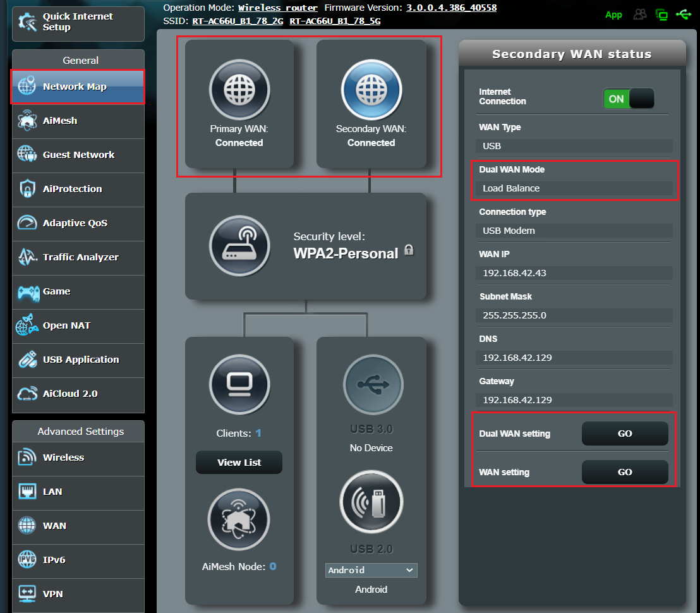Click the DNS value 192.168.42.129
The width and height of the screenshot is (700, 613).
[574, 358]
